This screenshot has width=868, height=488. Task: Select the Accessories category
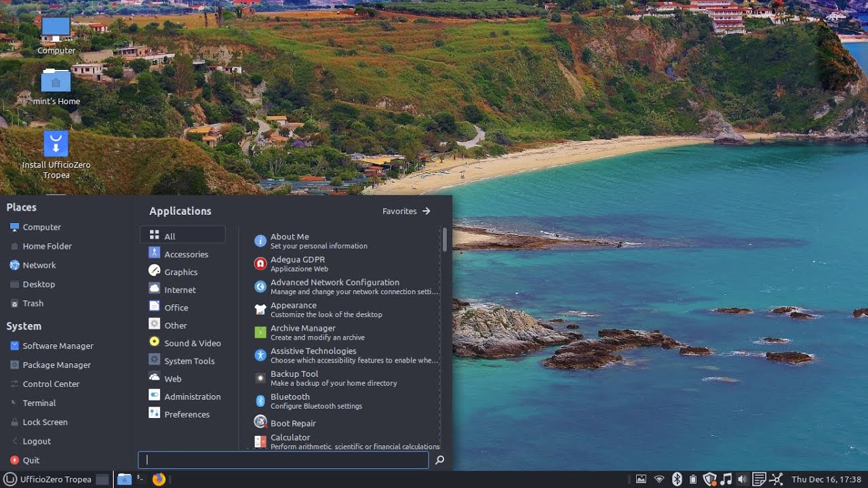click(185, 254)
